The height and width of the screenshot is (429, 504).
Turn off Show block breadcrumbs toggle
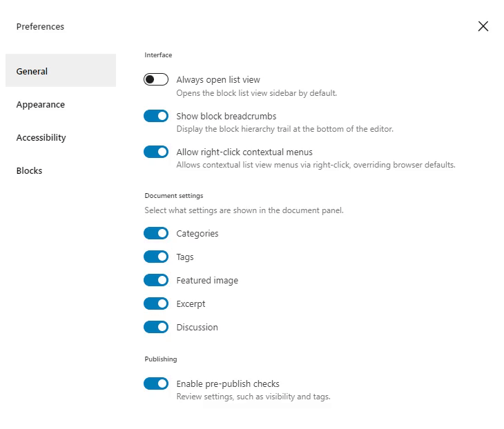pos(156,116)
